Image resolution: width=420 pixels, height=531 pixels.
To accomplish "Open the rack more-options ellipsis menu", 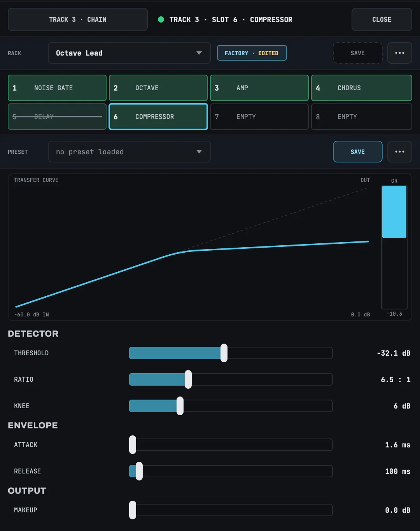I will click(x=400, y=53).
